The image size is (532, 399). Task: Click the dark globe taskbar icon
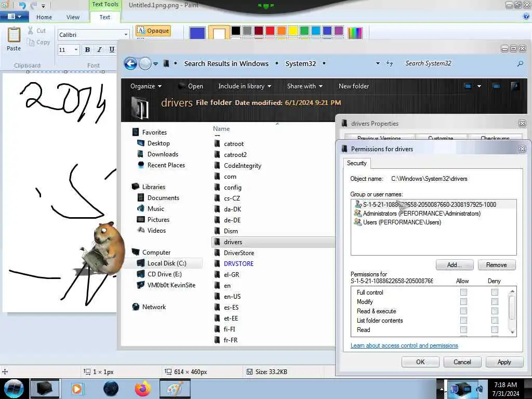tap(111, 389)
